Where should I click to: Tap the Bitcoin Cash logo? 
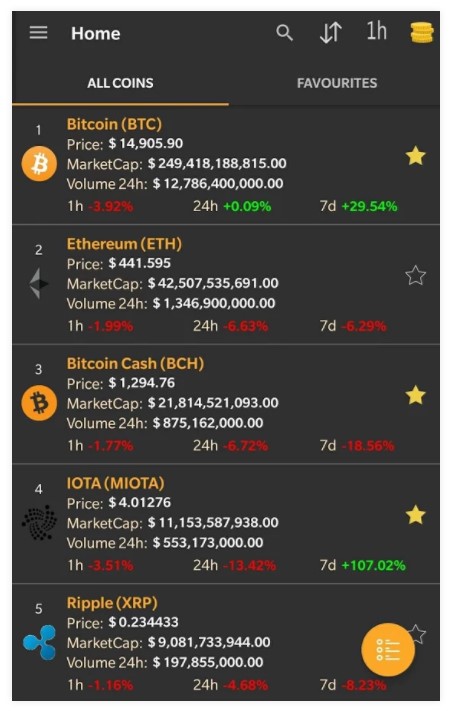[x=39, y=403]
